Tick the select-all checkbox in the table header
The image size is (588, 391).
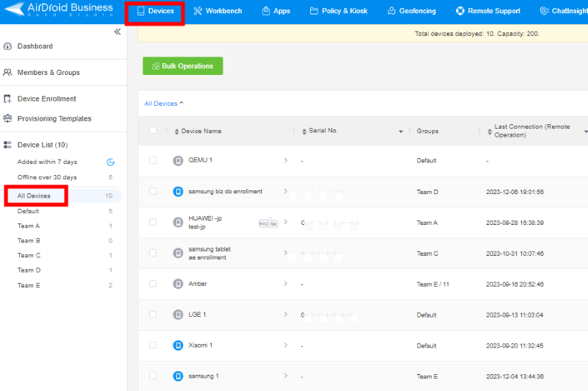click(153, 131)
